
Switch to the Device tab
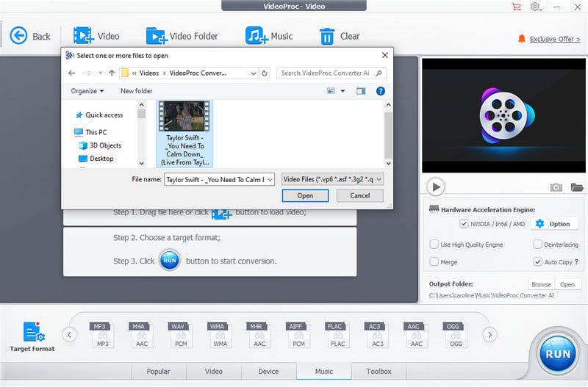(268, 372)
